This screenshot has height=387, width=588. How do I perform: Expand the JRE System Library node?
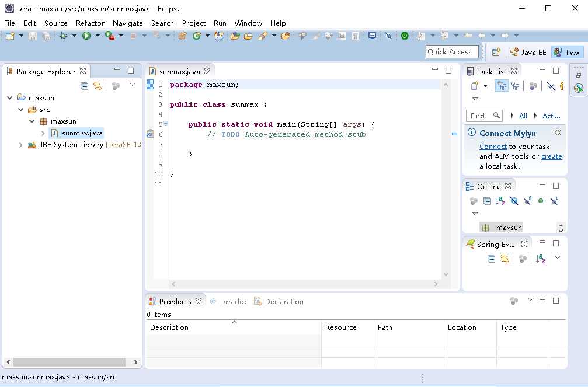coord(21,145)
